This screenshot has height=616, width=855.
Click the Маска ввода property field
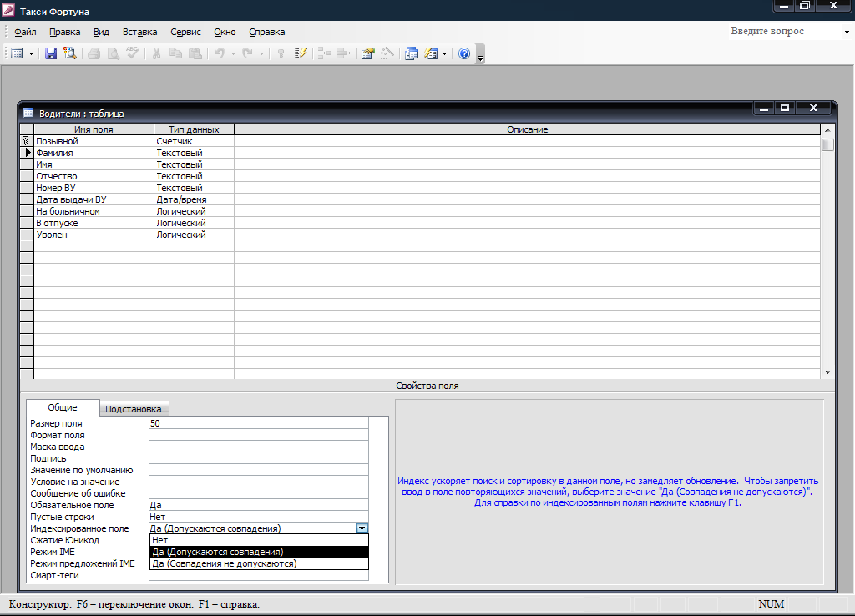(259, 447)
